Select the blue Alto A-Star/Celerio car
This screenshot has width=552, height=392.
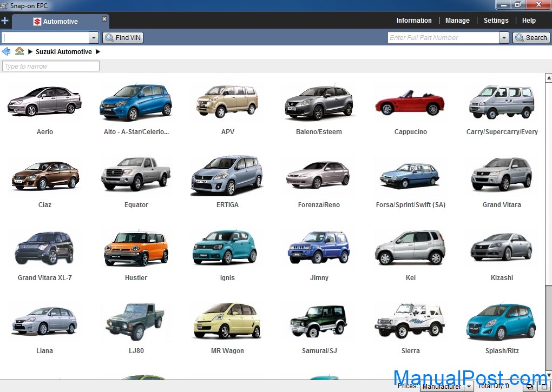(136, 102)
